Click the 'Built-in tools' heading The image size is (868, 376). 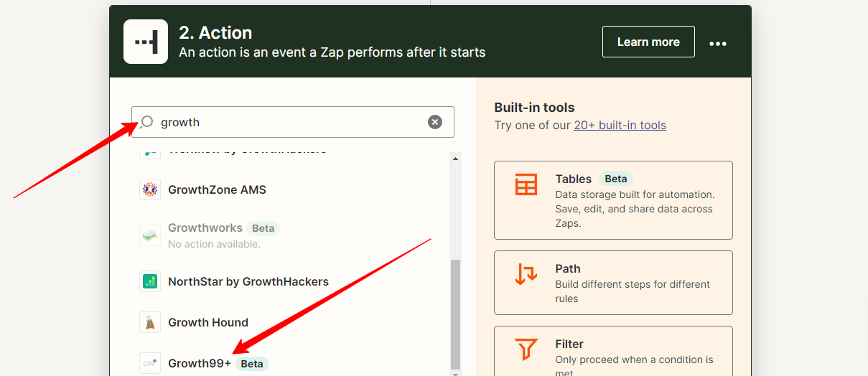[535, 108]
